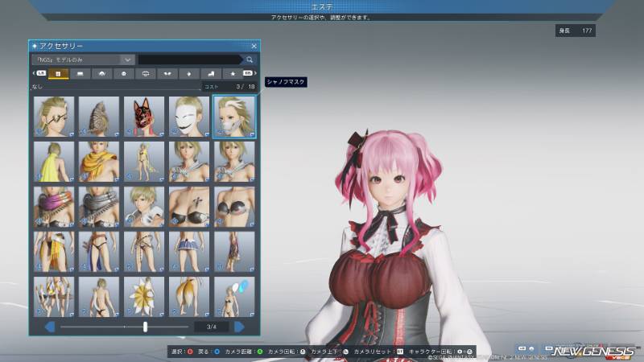The height and width of the screenshot is (362, 644).
Task: Select the orange fox tail thumbnail
Action: point(189,297)
